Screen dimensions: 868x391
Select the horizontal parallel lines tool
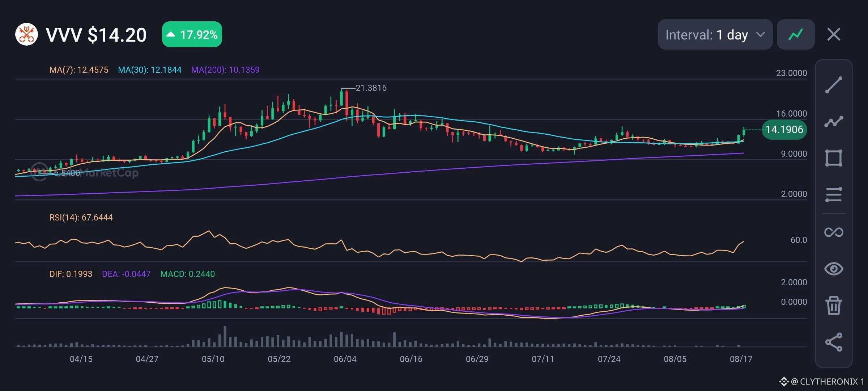[x=834, y=195]
